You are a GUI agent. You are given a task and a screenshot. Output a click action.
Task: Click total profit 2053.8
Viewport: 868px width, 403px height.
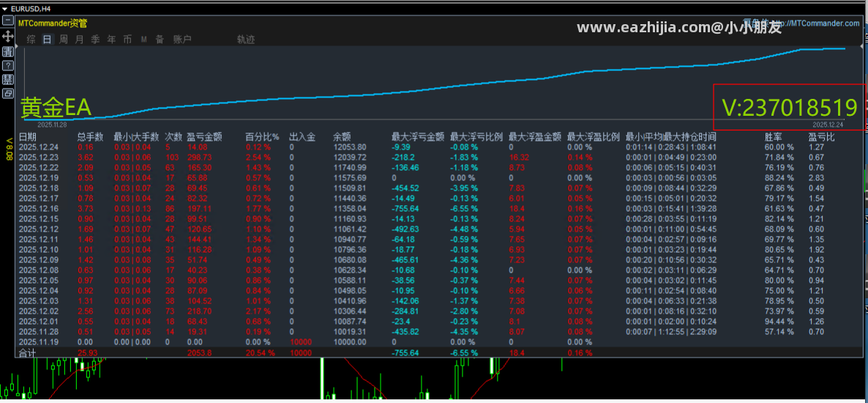199,352
